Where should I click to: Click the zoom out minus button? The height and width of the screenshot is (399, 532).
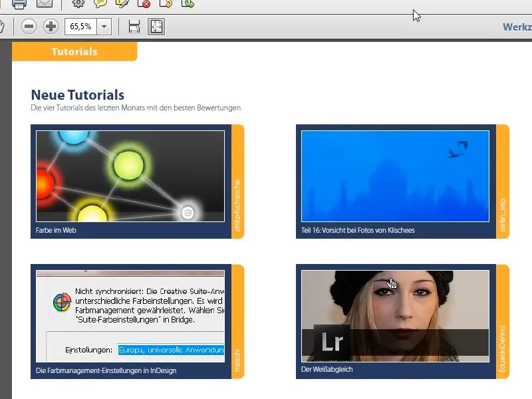[x=29, y=27]
